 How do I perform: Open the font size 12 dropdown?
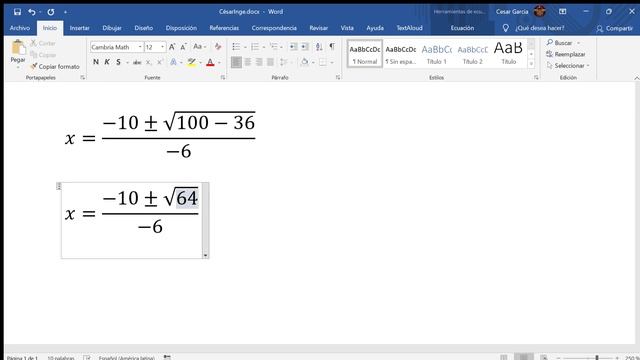pos(162,47)
